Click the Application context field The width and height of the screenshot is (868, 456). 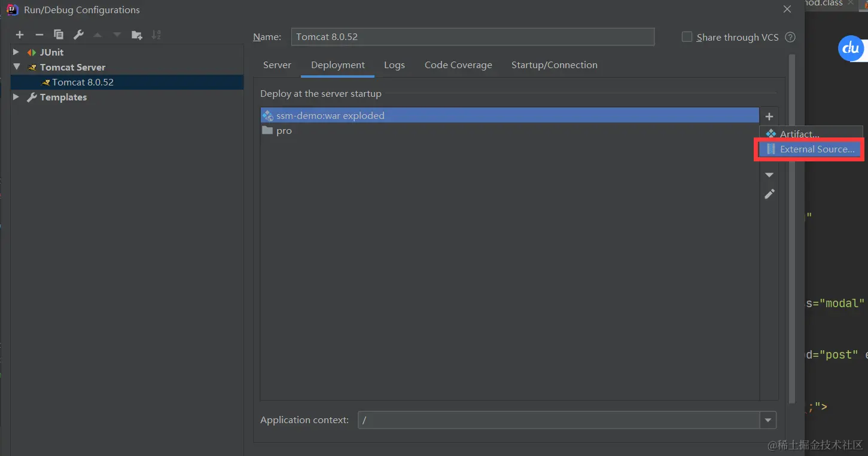[x=559, y=420]
